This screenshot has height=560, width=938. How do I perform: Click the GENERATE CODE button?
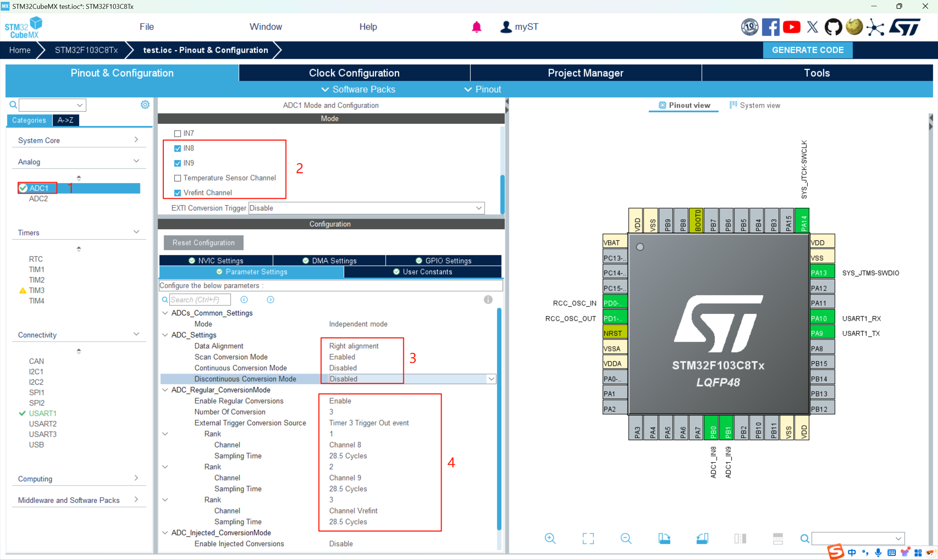pos(808,50)
